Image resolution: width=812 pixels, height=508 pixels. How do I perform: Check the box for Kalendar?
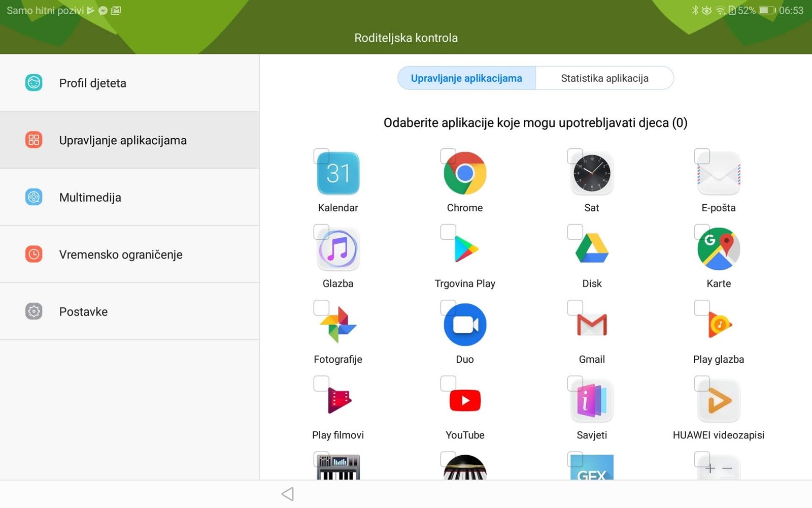click(321, 156)
